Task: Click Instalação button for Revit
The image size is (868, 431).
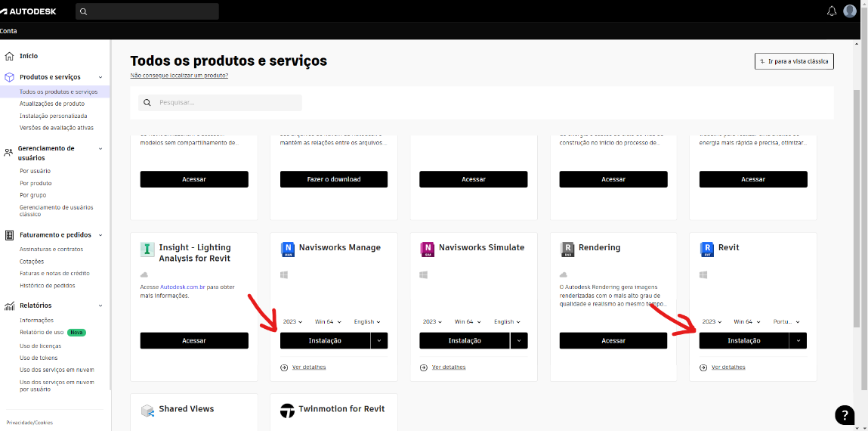Action: tap(743, 340)
